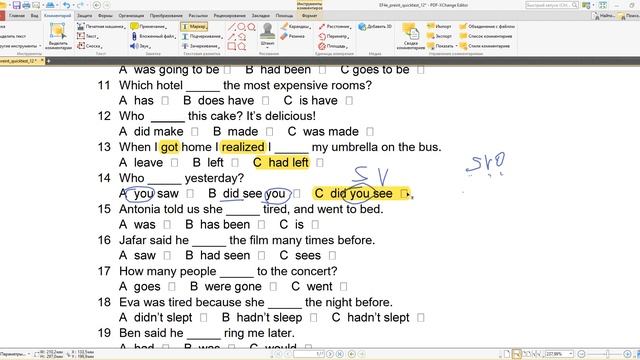Select the Underline text tool
Image resolution: width=640 pixels, height=360 pixels.
click(202, 36)
